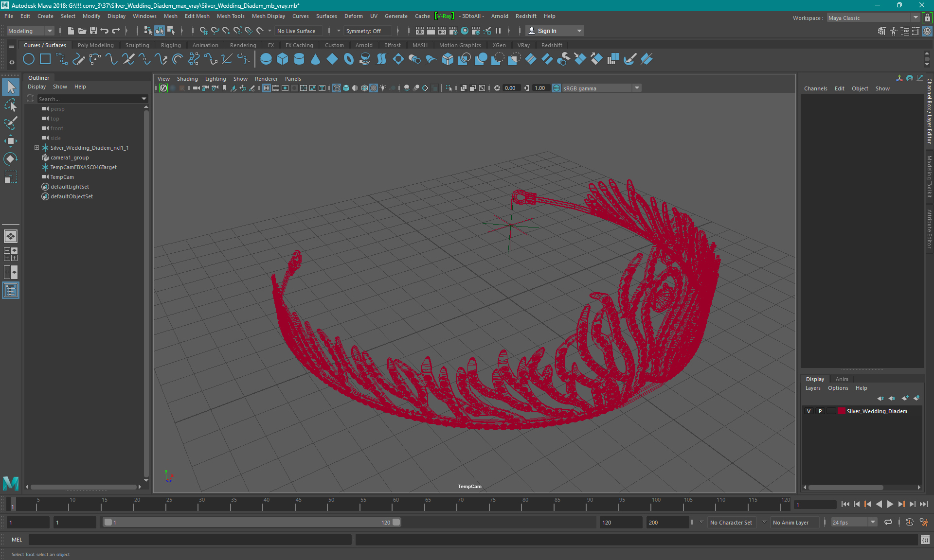Click No Live Surface field
Image resolution: width=934 pixels, height=560 pixels.
point(298,31)
